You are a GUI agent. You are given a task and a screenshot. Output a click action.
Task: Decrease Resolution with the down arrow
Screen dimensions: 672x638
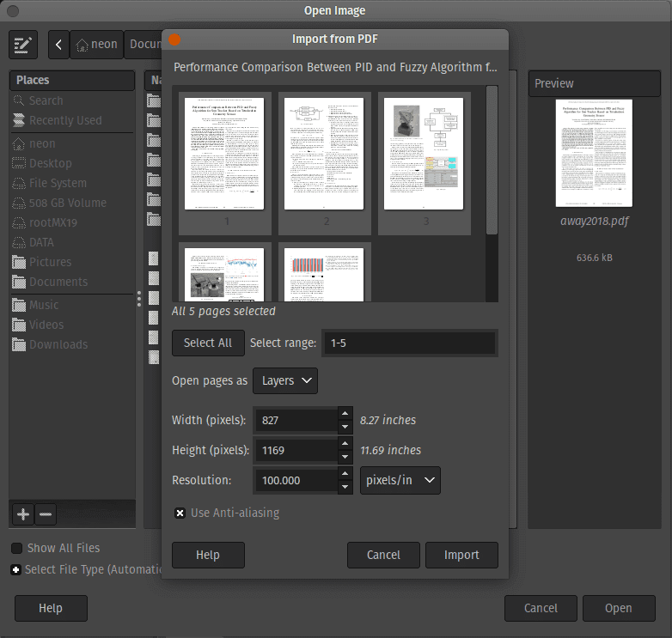click(345, 487)
